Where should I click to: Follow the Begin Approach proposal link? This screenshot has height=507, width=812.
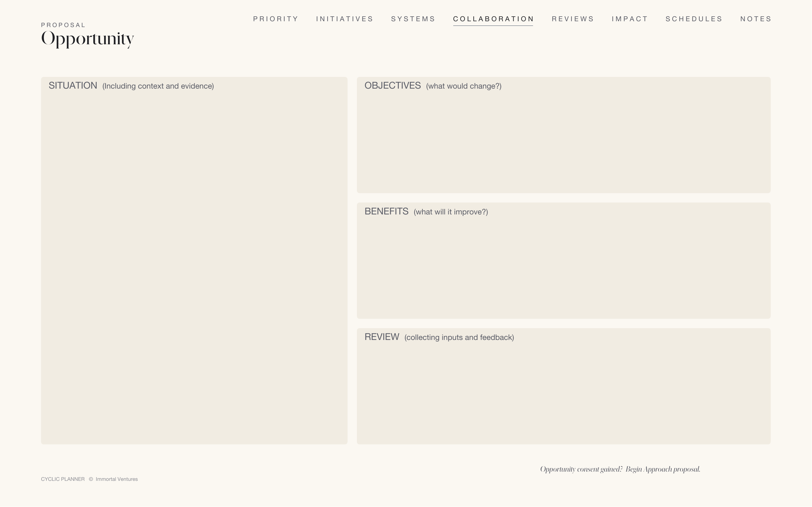[663, 469]
